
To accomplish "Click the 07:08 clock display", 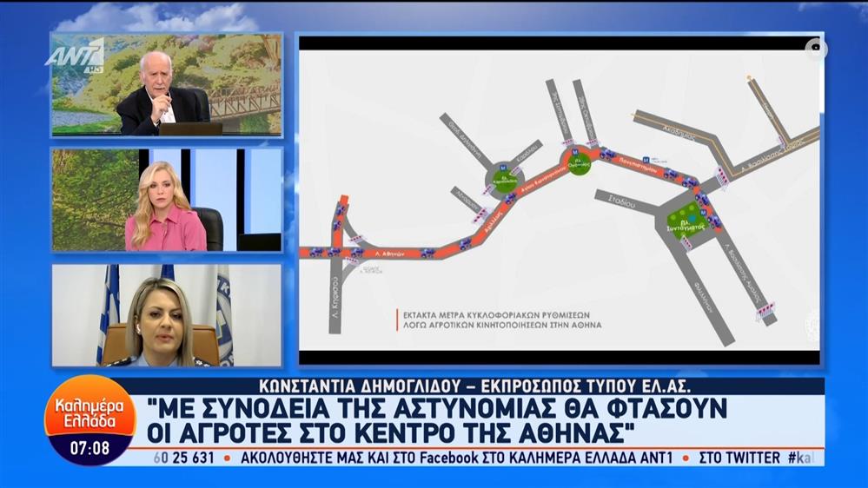I will pos(89,449).
